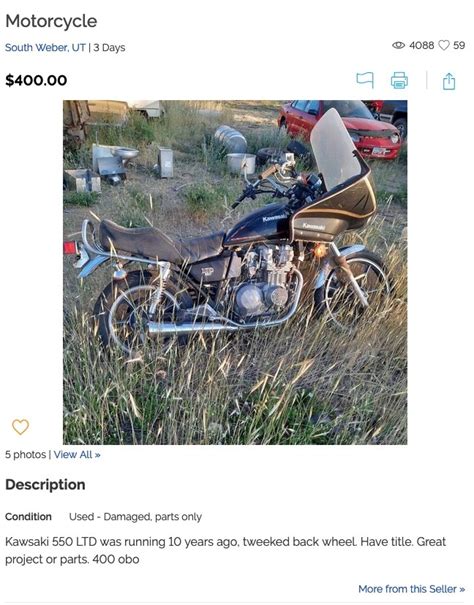Click the Kawsaki 550 LTD description paragraph

click(225, 550)
